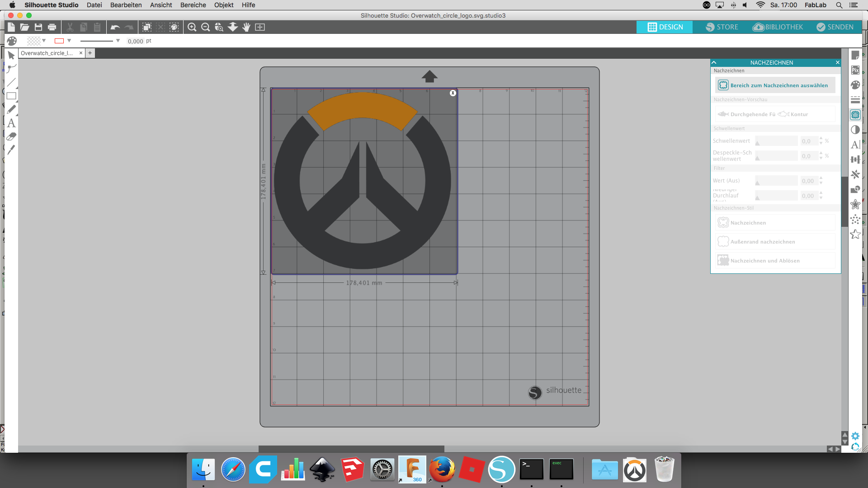This screenshot has height=488, width=868.
Task: Collapse the Nachzeichnen panel with the chevron
Action: tap(714, 62)
